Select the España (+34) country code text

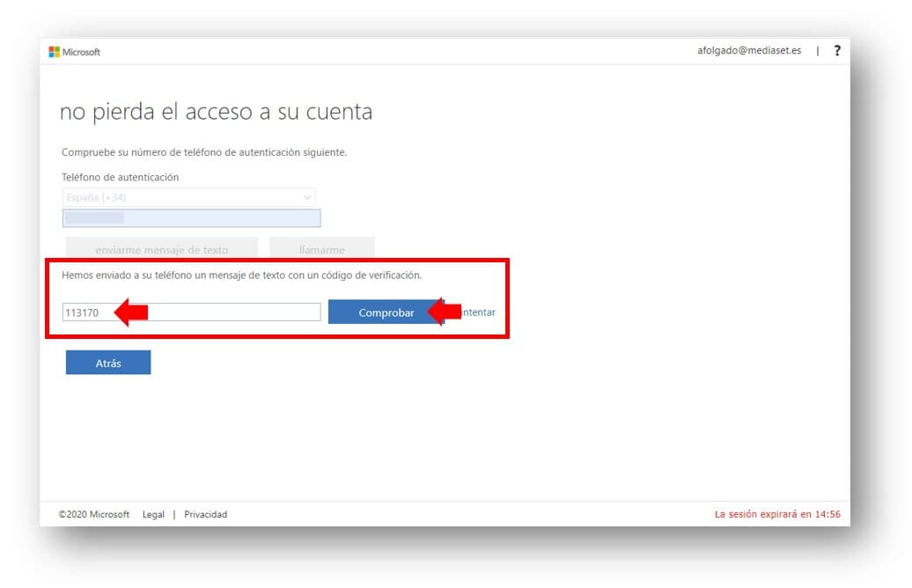96,198
